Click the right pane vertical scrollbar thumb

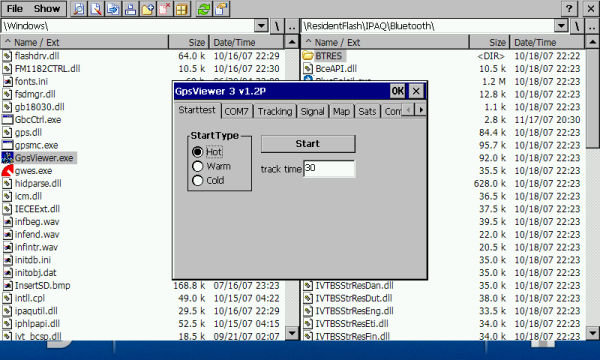592,98
